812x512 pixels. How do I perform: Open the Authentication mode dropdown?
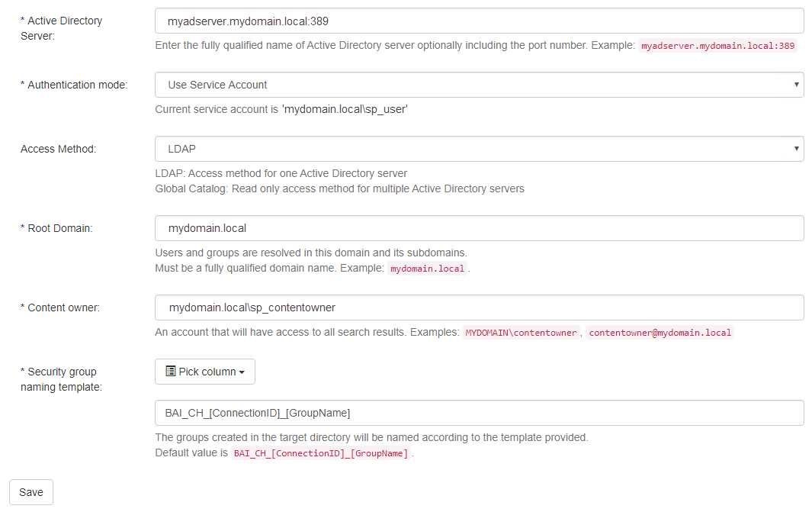coord(479,85)
